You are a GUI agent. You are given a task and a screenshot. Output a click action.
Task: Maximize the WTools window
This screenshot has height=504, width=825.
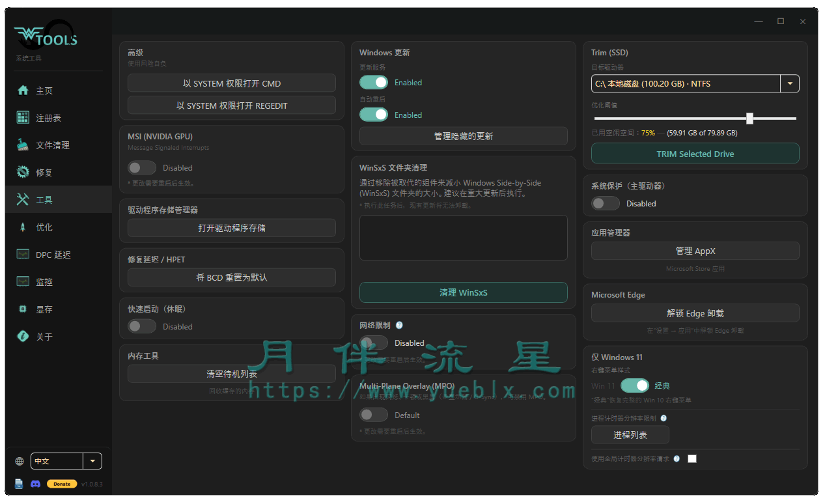coord(781,21)
